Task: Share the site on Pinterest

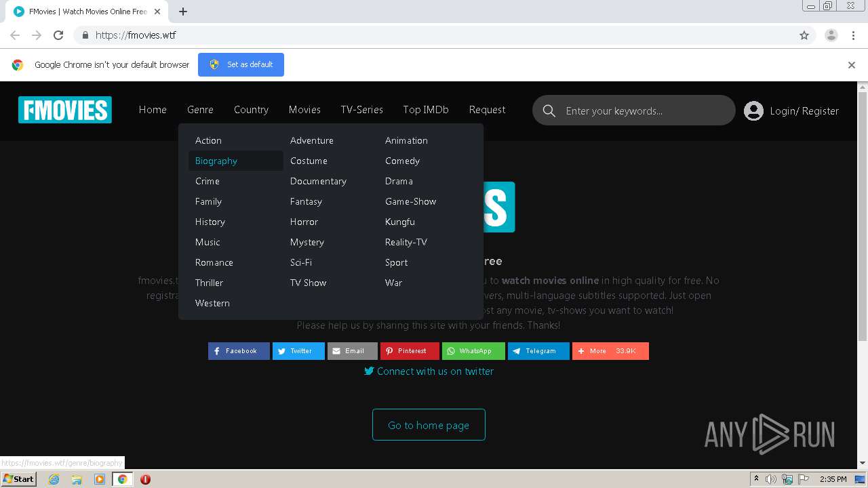Action: 410,351
